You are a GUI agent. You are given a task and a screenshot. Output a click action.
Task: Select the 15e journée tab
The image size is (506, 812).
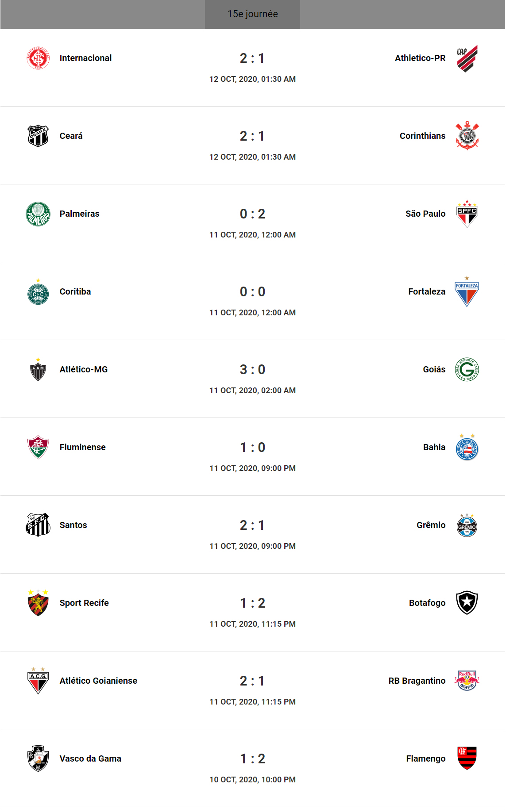252,14
